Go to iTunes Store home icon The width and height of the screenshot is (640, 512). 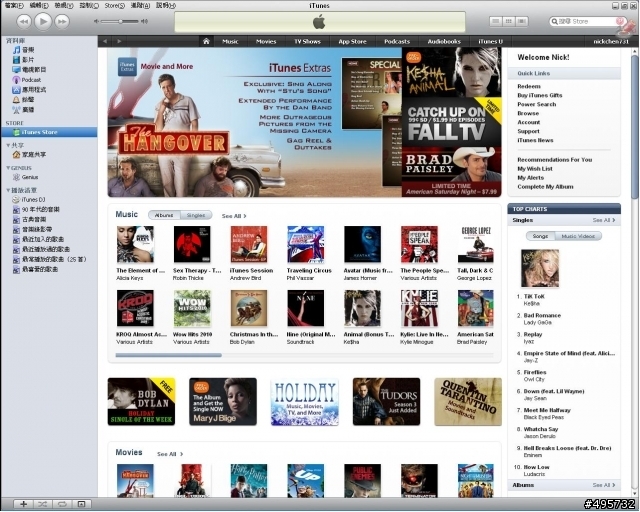coord(206,41)
